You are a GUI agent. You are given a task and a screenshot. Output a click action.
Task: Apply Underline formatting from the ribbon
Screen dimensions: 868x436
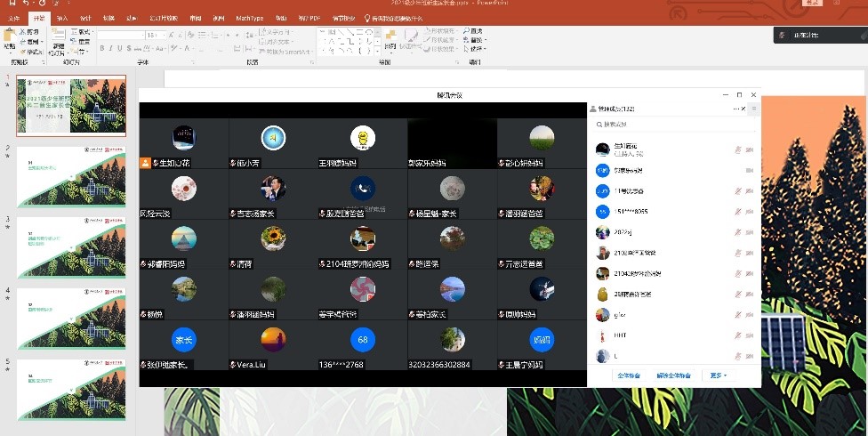tap(120, 49)
